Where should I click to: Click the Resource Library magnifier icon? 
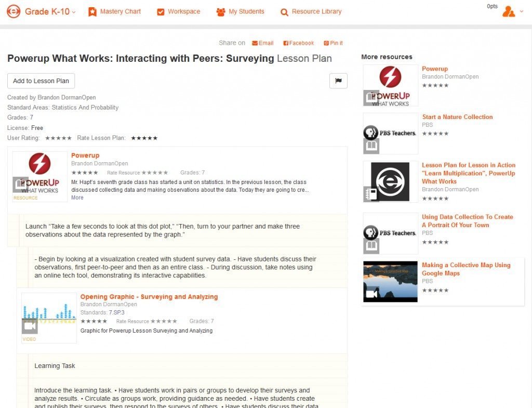click(x=284, y=11)
